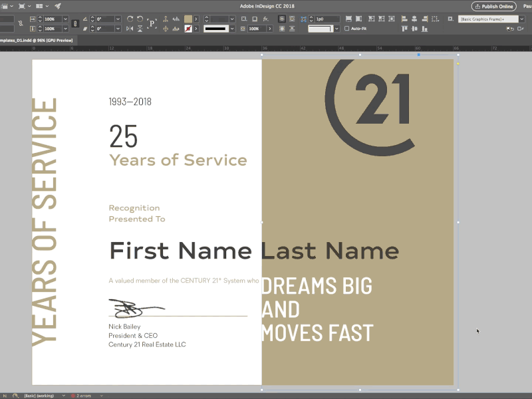Image resolution: width=532 pixels, height=399 pixels.
Task: Open the rotation angle dropdown
Action: pos(118,19)
